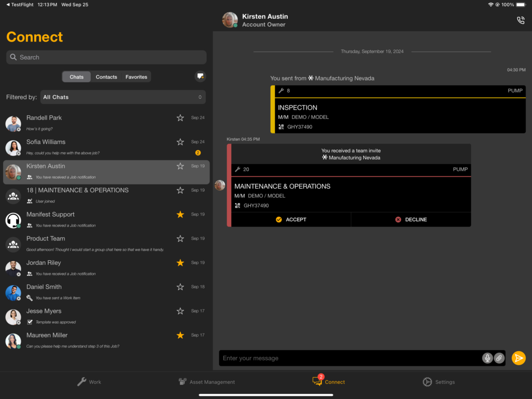Unfavorite Jordan Riley star
The height and width of the screenshot is (399, 532).
[180, 262]
